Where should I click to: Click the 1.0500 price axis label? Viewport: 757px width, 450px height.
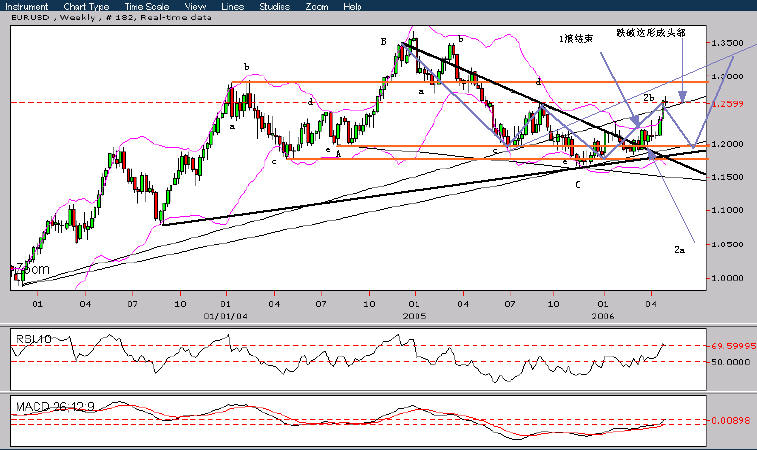[x=727, y=244]
